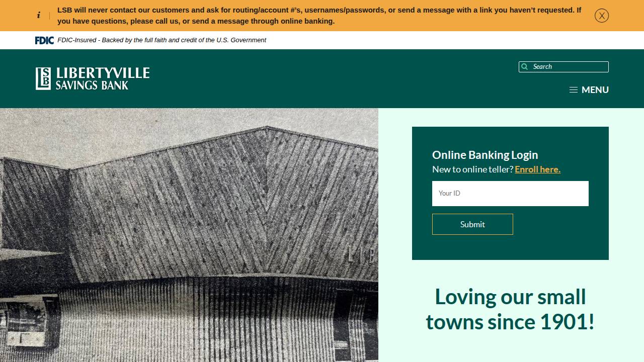This screenshot has height=362, width=644.
Task: Open the hamburger menu icon
Action: (574, 89)
